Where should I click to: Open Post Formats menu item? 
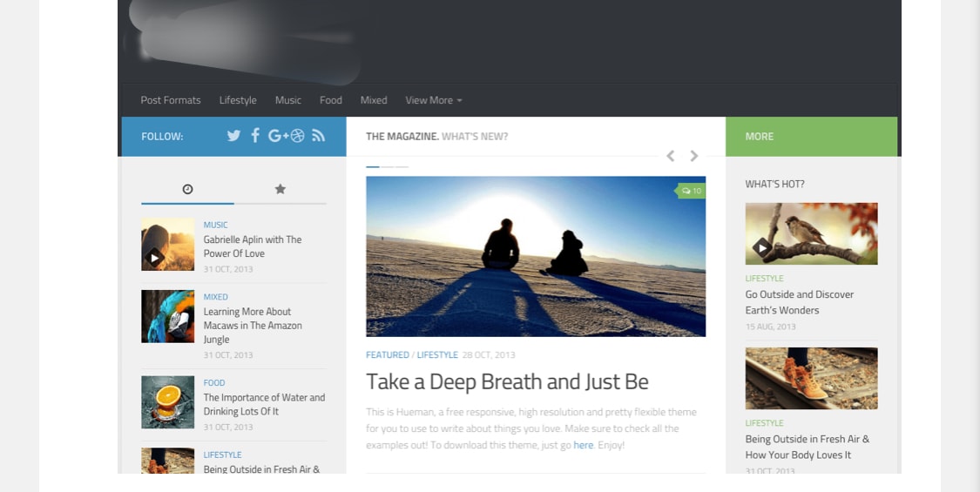click(171, 100)
